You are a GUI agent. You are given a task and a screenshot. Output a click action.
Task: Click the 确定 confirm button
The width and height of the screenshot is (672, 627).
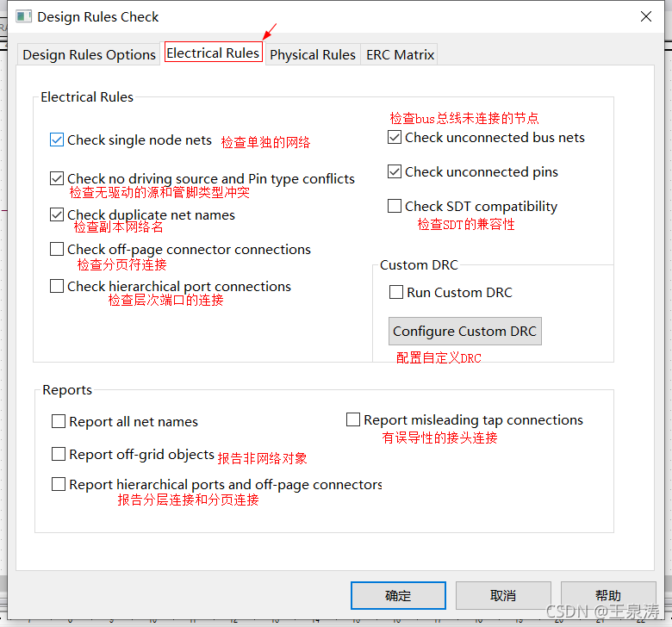pos(398,595)
